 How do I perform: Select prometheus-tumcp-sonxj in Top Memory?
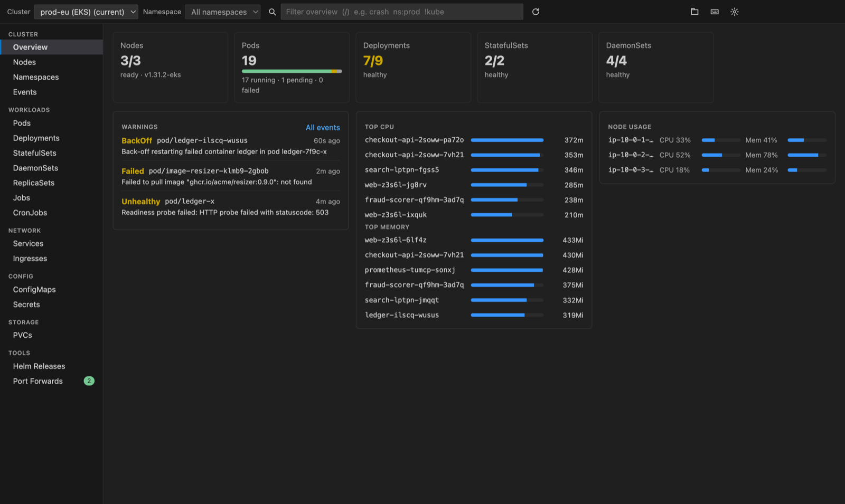pos(474,270)
